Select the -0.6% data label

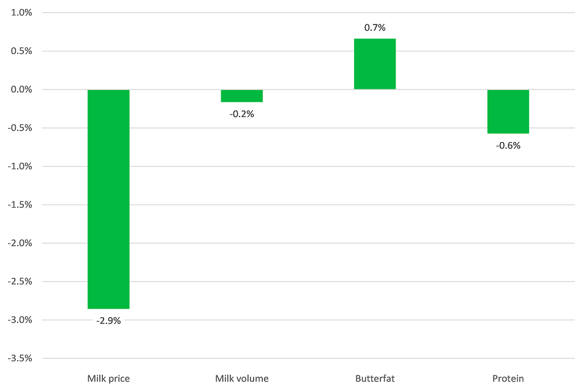(508, 145)
